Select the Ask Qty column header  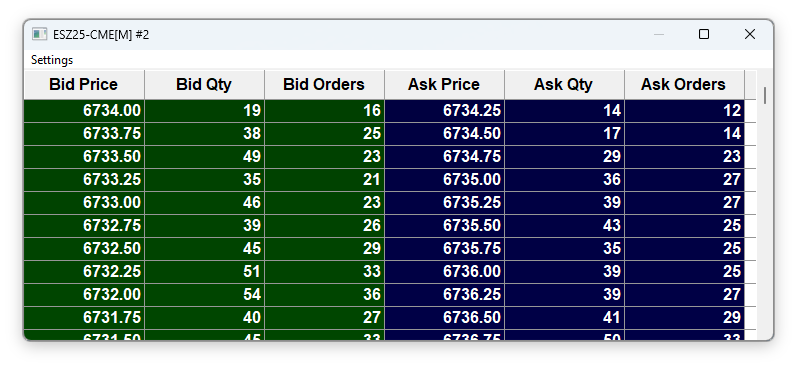point(564,84)
